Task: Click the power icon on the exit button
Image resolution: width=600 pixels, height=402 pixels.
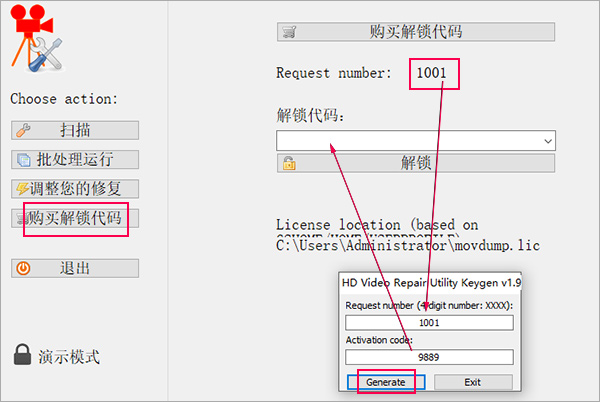Action: [x=23, y=268]
